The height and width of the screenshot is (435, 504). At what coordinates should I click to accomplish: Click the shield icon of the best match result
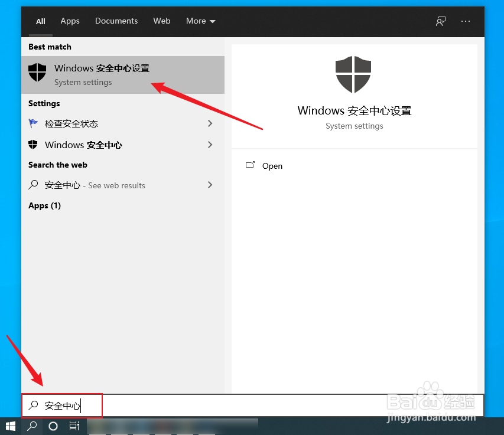tap(37, 73)
